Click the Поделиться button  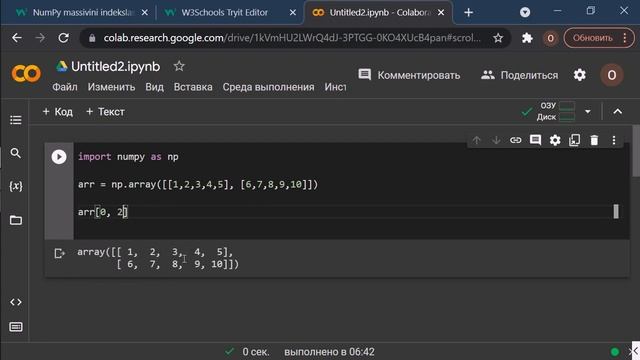click(x=519, y=75)
